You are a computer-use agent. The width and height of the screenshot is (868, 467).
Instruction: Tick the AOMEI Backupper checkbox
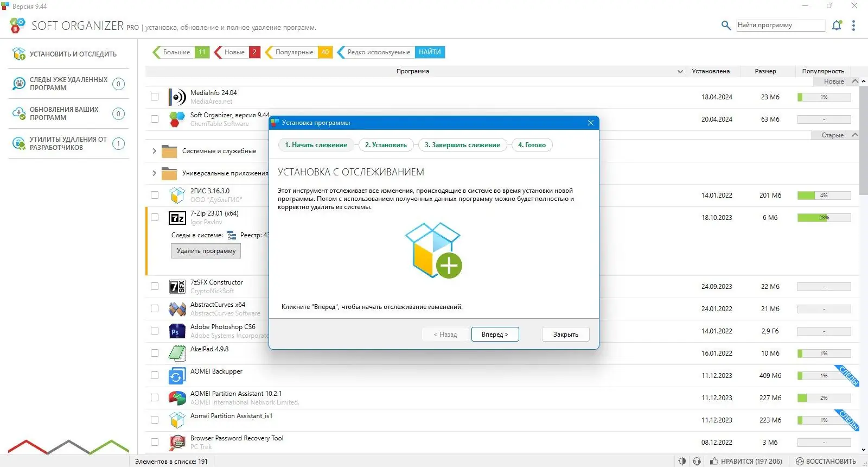tap(155, 375)
